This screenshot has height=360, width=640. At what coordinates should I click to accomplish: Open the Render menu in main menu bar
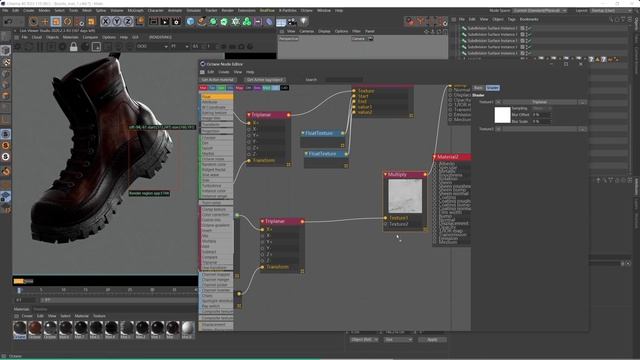[227, 11]
